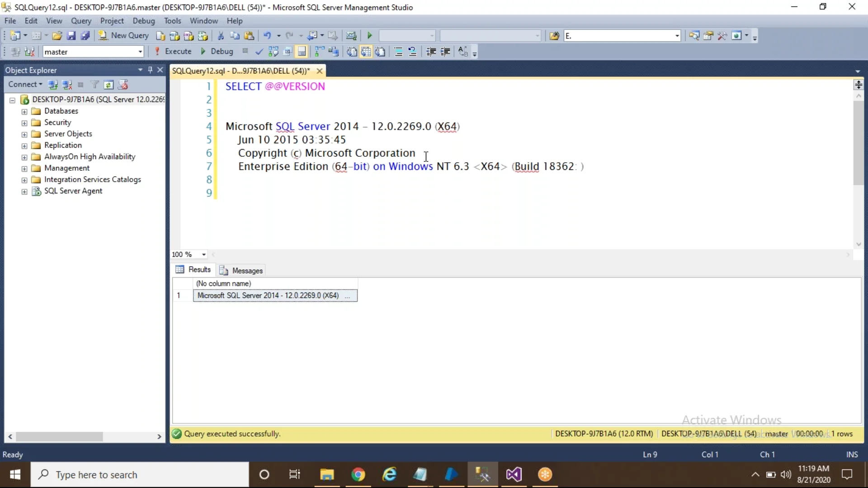This screenshot has height=488, width=868.
Task: Expand the Server Objects node
Action: (x=24, y=134)
